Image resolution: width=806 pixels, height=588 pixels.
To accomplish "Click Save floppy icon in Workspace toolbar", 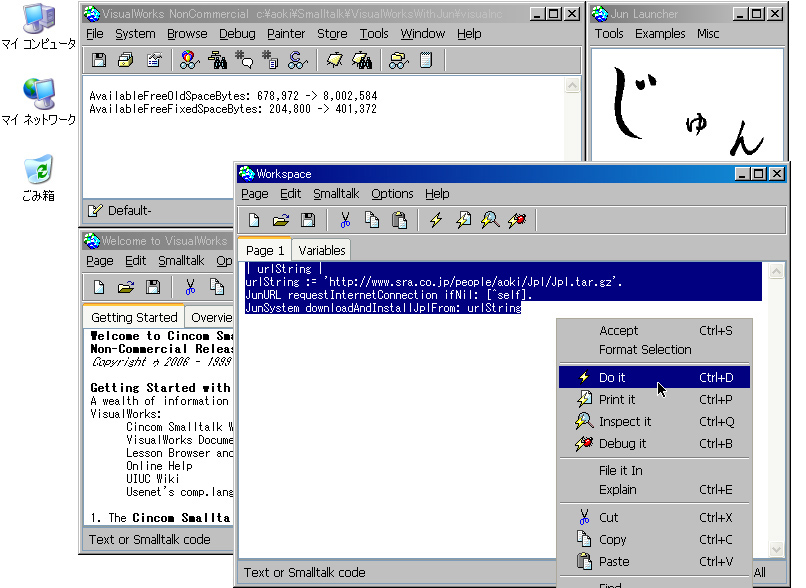I will (x=308, y=220).
